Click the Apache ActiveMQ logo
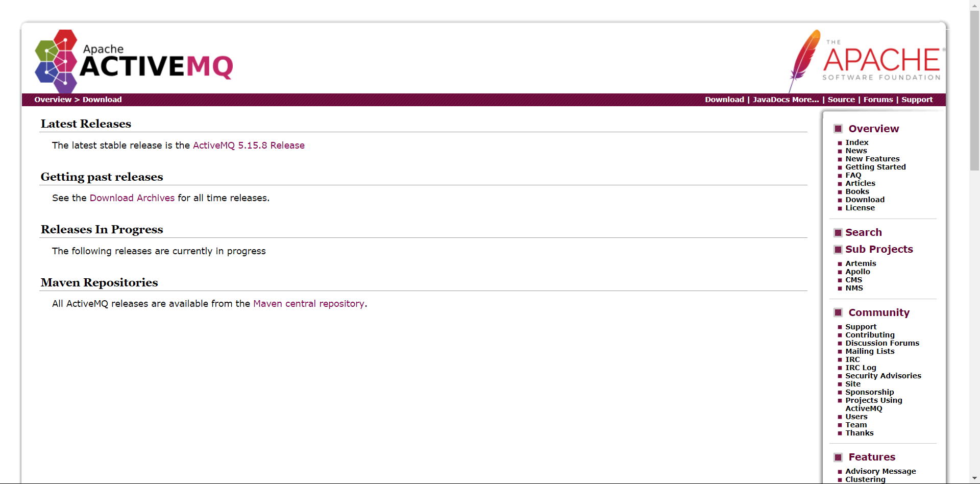This screenshot has height=484, width=980. (x=134, y=61)
